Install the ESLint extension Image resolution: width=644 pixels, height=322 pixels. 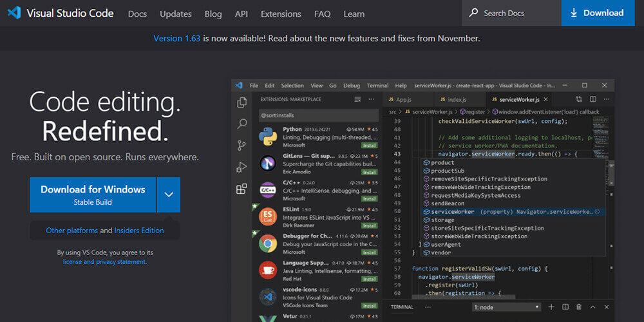tap(369, 225)
